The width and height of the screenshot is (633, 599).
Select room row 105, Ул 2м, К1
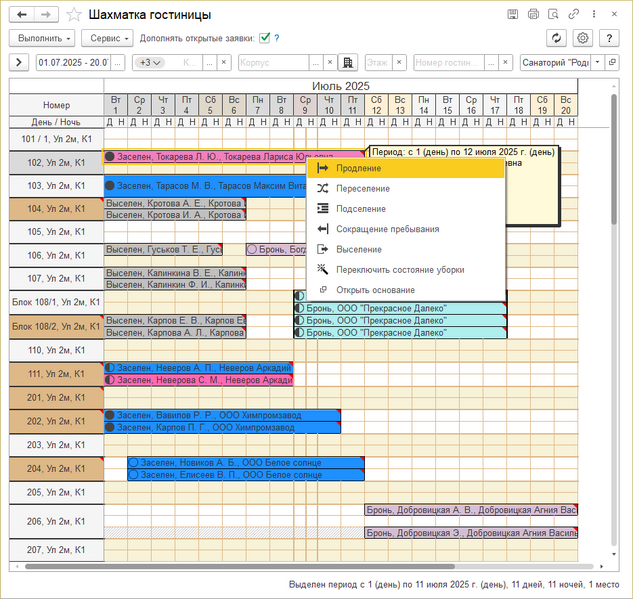(57, 232)
